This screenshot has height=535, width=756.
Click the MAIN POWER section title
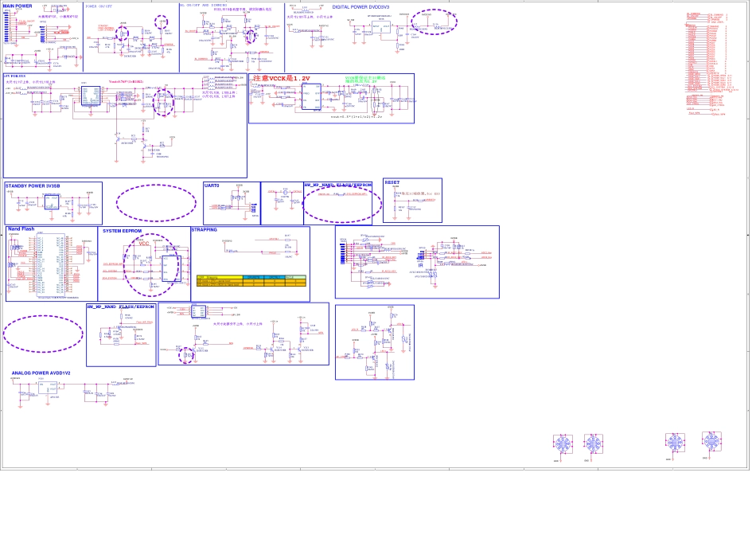tap(18, 6)
